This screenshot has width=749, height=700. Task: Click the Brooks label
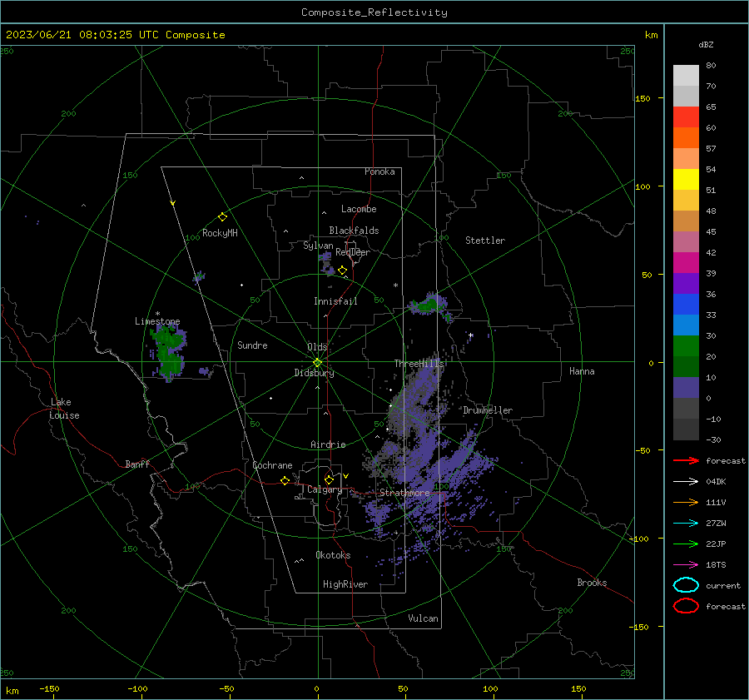592,583
